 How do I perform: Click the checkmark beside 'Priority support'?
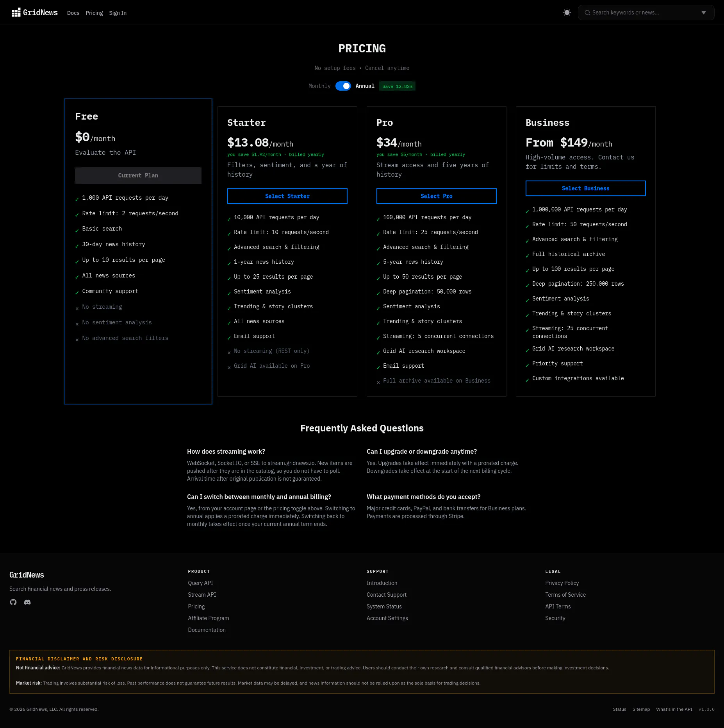pos(527,365)
